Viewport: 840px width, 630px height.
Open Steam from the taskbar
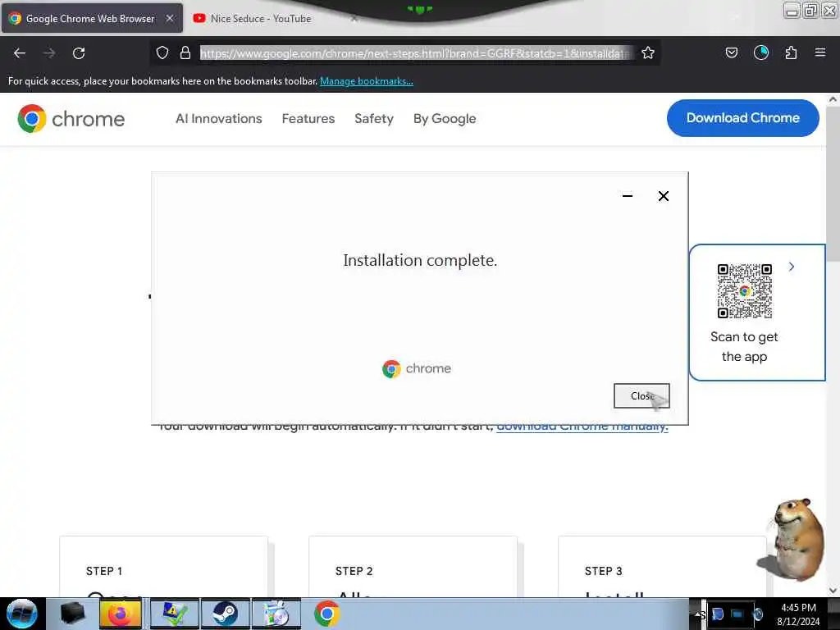(x=225, y=614)
